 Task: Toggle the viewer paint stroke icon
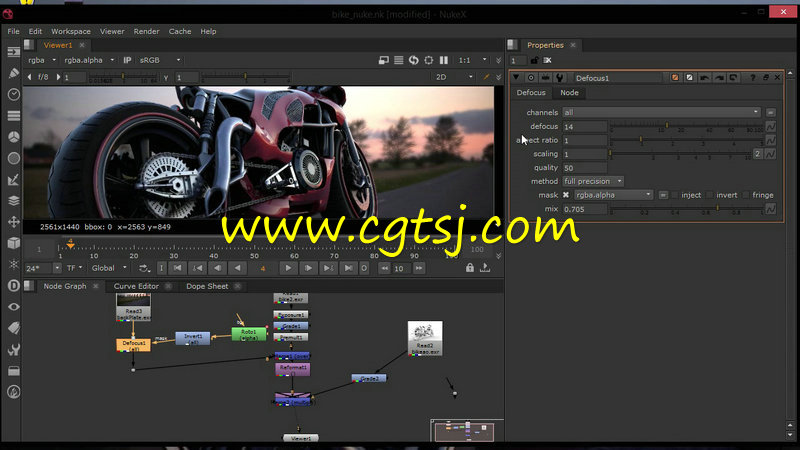click(x=486, y=77)
